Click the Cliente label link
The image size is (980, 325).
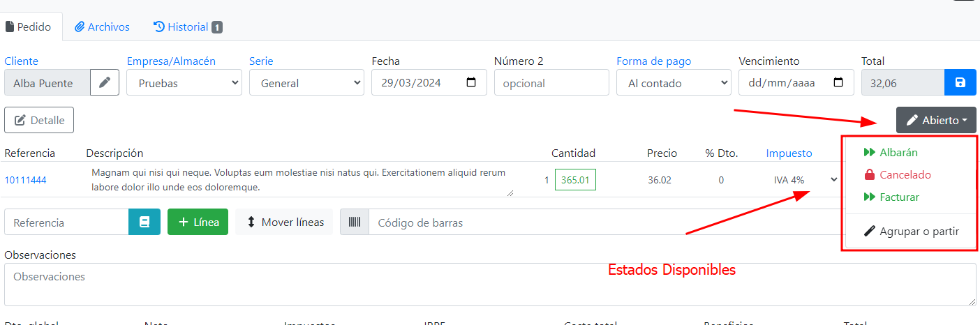(21, 61)
